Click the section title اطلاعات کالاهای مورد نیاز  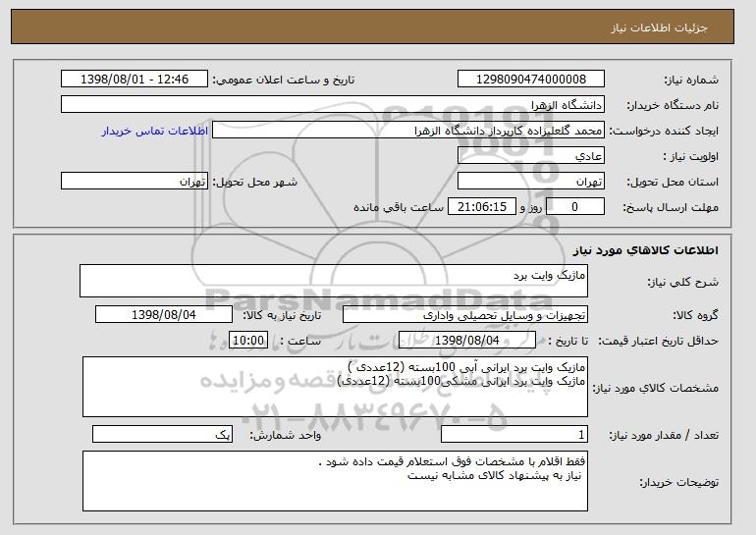pyautogui.click(x=646, y=250)
